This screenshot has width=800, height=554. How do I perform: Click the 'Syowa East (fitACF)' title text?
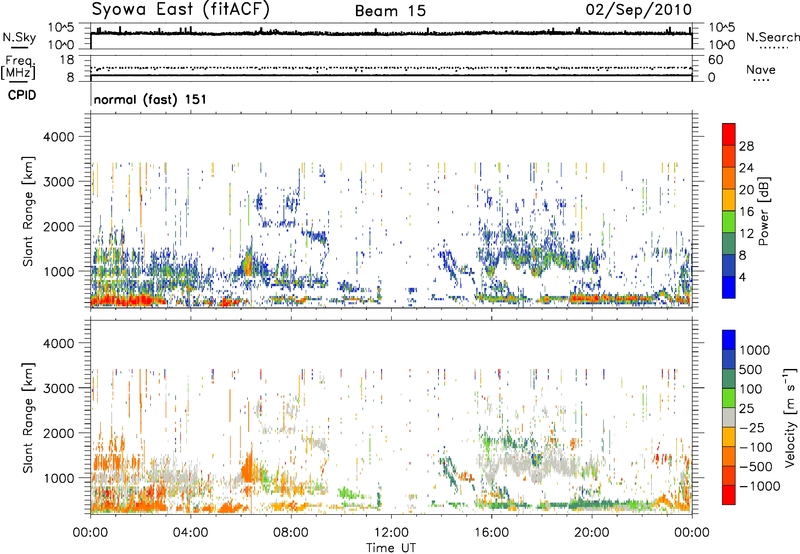180,9
